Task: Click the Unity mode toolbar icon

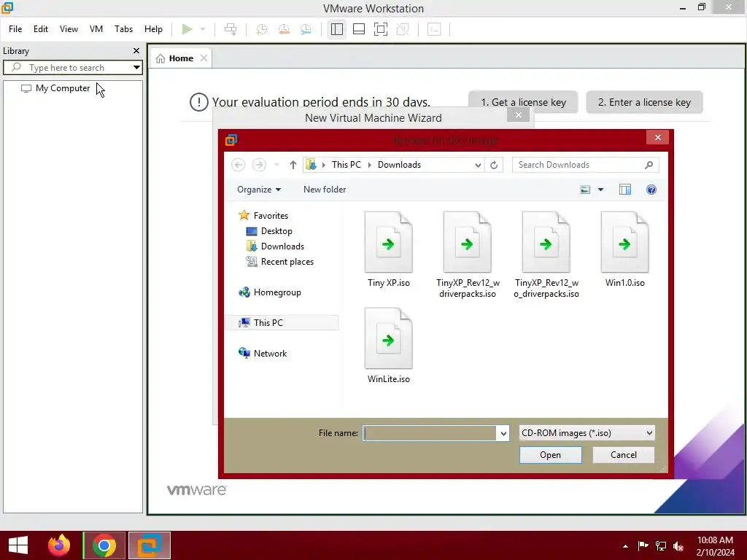Action: pyautogui.click(x=403, y=29)
